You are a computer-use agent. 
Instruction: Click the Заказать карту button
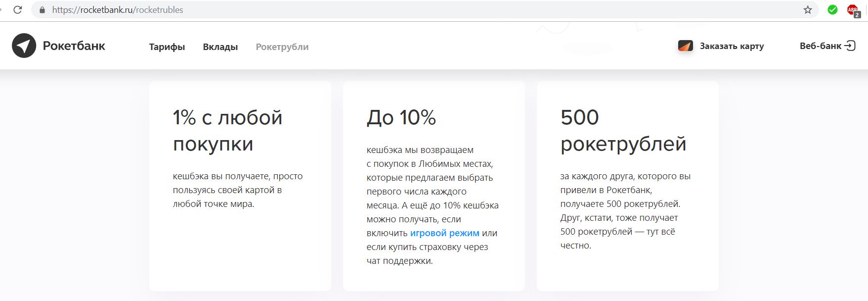tap(721, 46)
